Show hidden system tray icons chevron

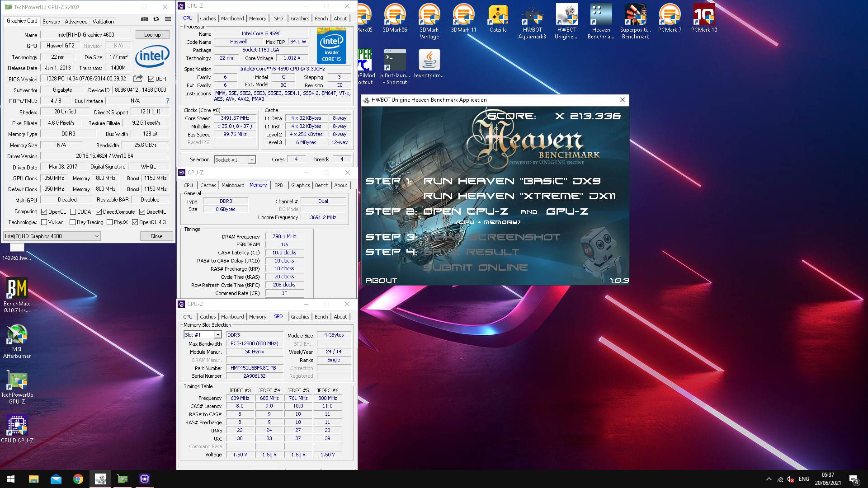coord(769,479)
